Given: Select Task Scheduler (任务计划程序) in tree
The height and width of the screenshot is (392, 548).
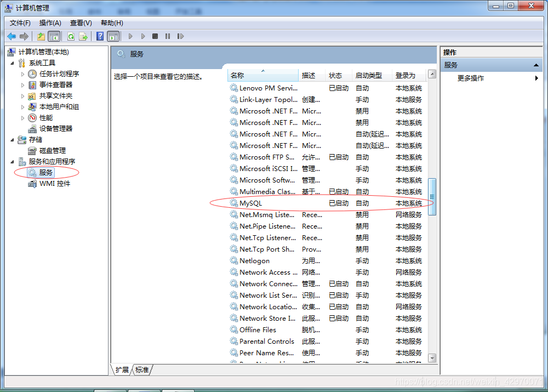Looking at the screenshot, I should (x=59, y=74).
